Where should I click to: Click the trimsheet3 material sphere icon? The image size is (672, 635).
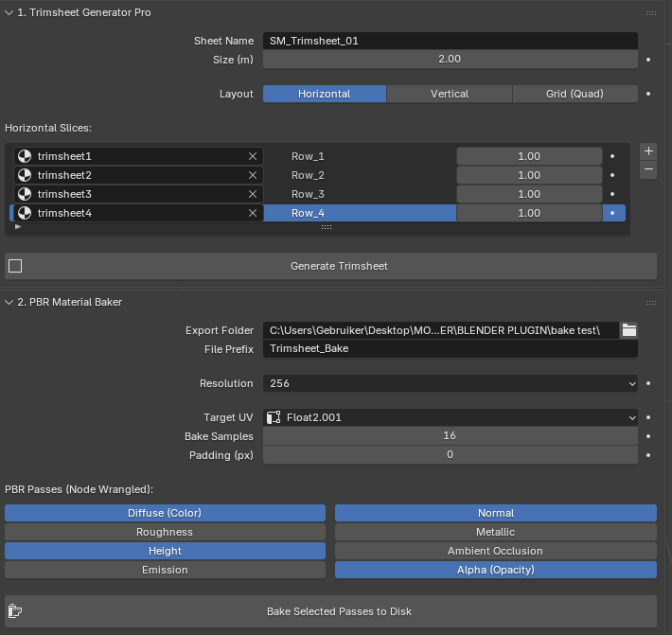tap(25, 194)
